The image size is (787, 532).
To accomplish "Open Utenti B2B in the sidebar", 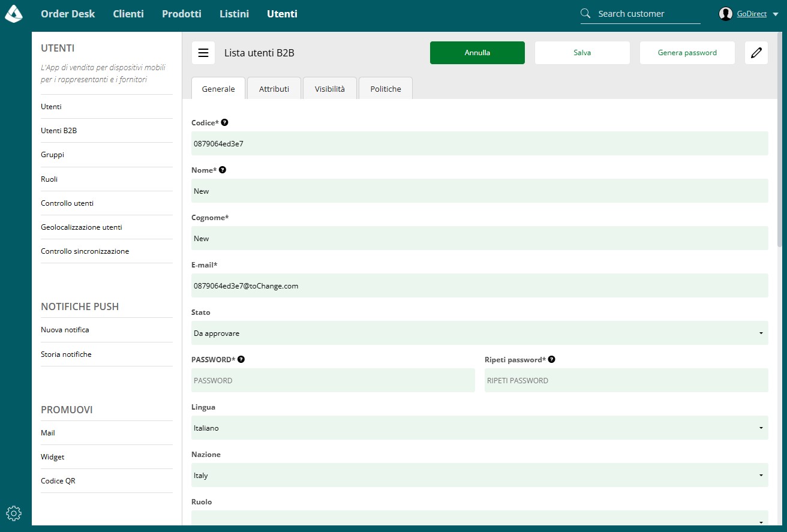I will click(x=107, y=131).
